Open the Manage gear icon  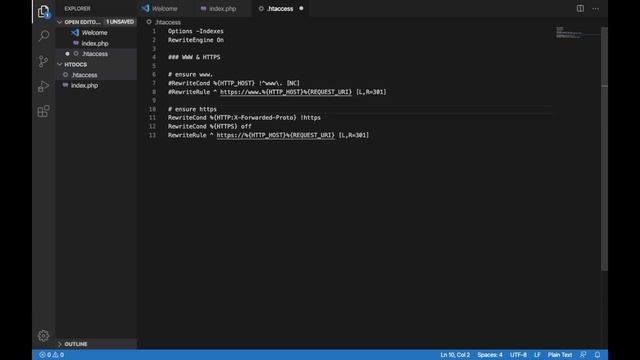click(x=43, y=336)
